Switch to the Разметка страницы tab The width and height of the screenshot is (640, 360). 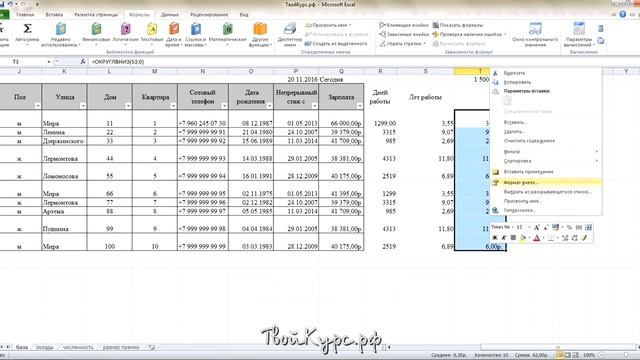(96, 15)
